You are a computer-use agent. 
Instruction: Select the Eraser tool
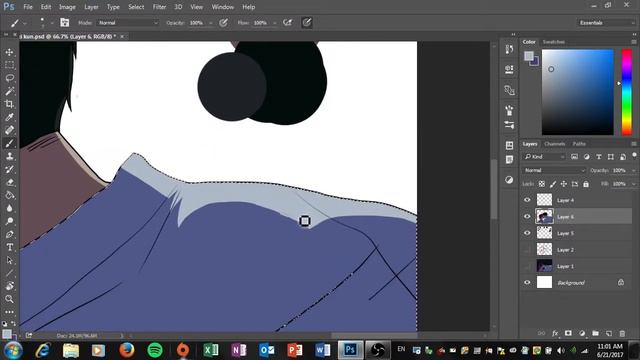tap(9, 182)
